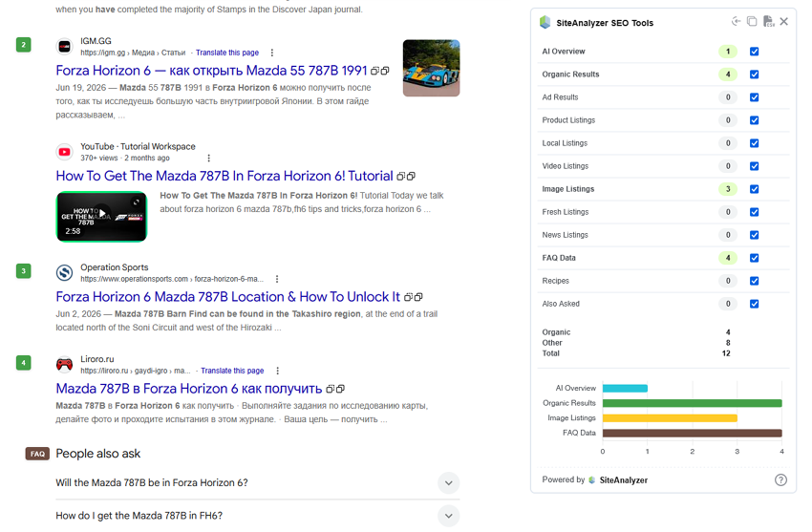The image size is (812, 532).
Task: Click the "Total" row in the summary
Action: (636, 353)
